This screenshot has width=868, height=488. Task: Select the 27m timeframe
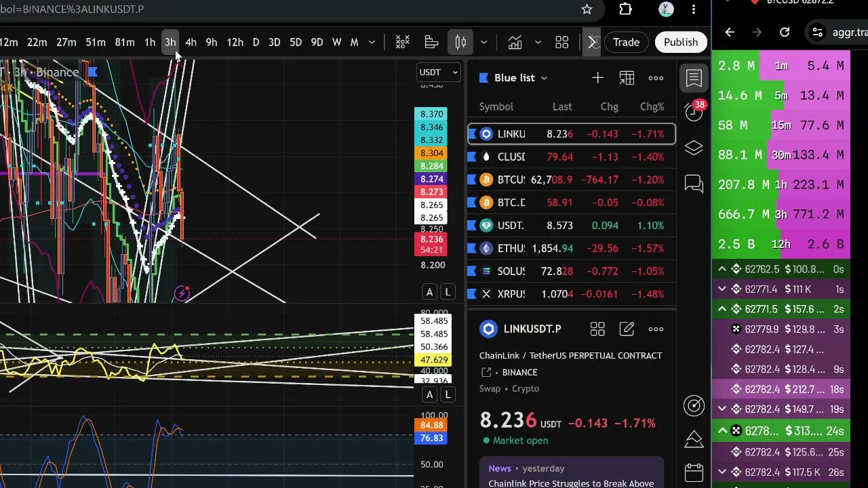[x=66, y=43]
